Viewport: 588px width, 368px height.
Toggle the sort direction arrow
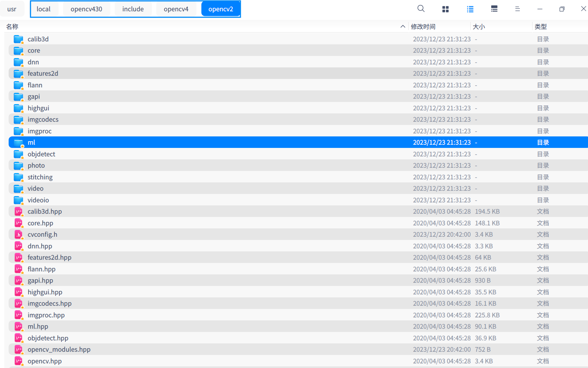(x=403, y=27)
